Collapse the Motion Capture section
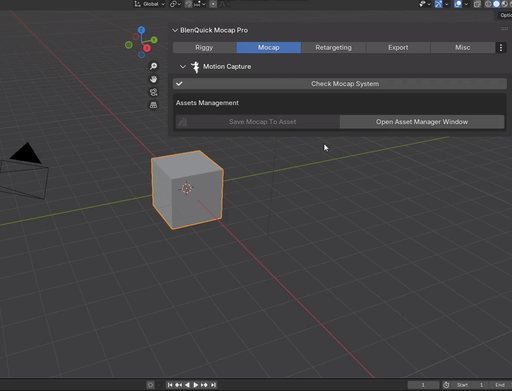Screen dimensions: 512x391 [183, 67]
